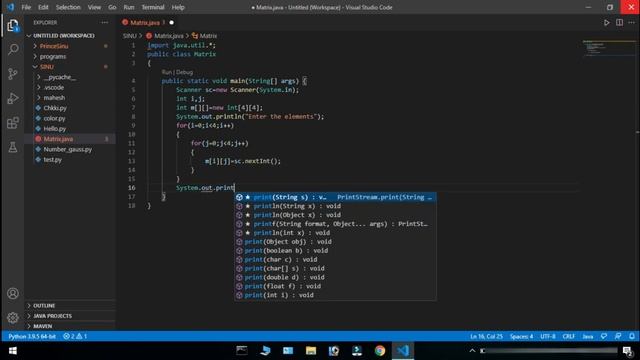Viewport: 640px width, 360px height.
Task: Select the Matrix.java editor tab
Action: 148,23
